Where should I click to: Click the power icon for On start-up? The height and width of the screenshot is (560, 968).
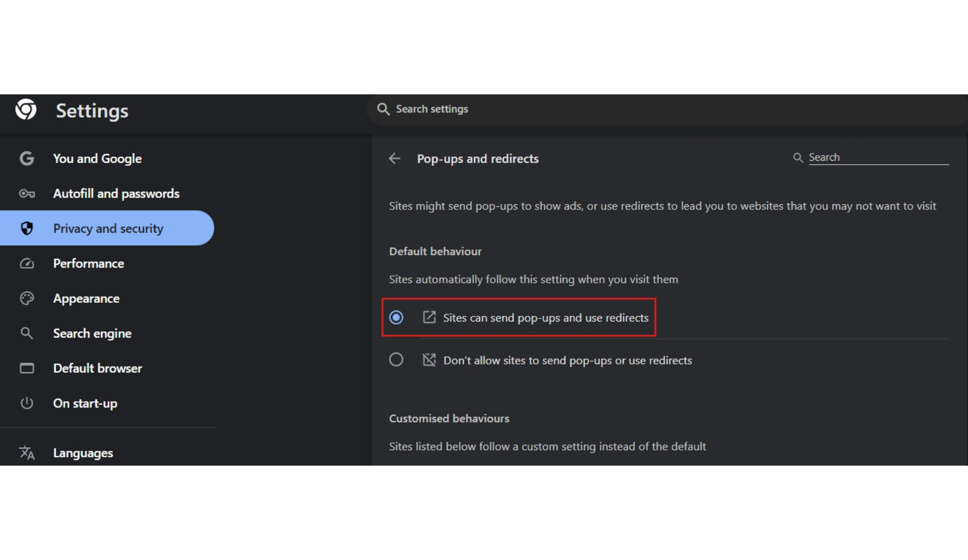[x=27, y=403]
